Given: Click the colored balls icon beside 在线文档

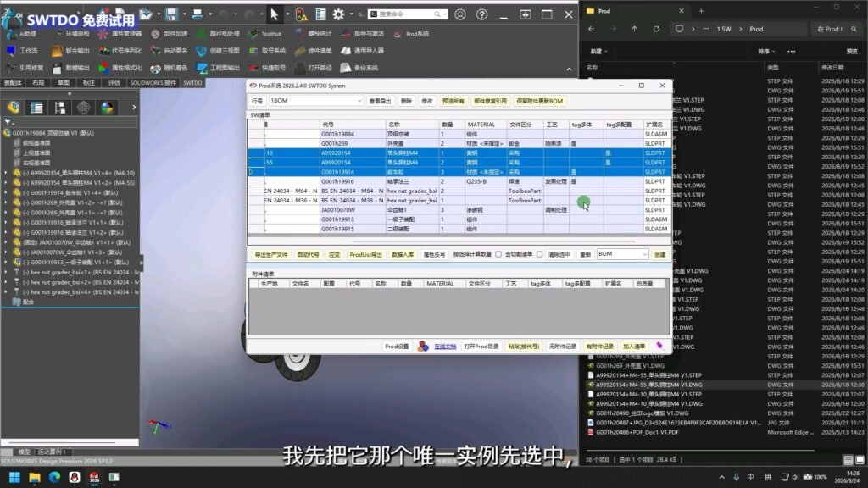Looking at the screenshot, I should tap(423, 347).
